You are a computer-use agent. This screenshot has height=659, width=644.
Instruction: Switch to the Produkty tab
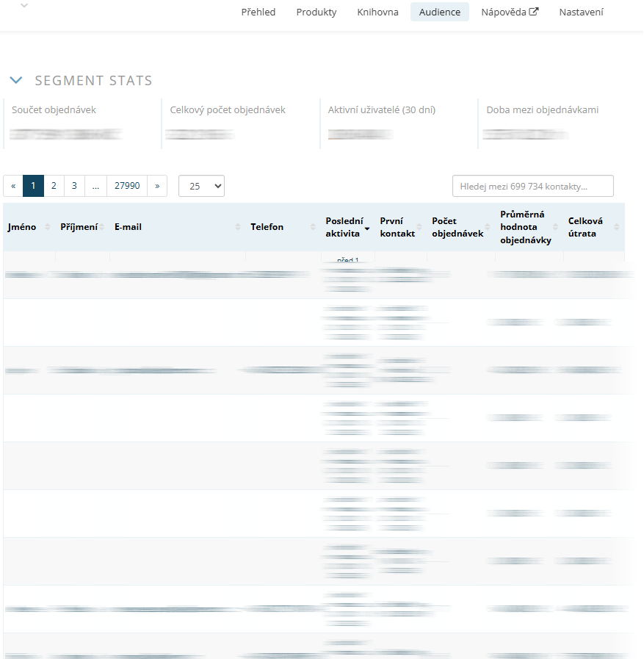pos(316,12)
